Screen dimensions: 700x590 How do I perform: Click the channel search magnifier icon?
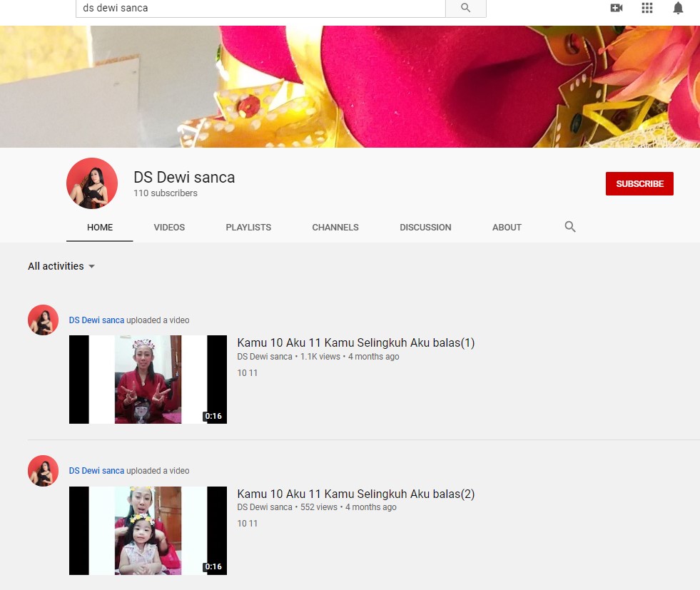point(570,227)
